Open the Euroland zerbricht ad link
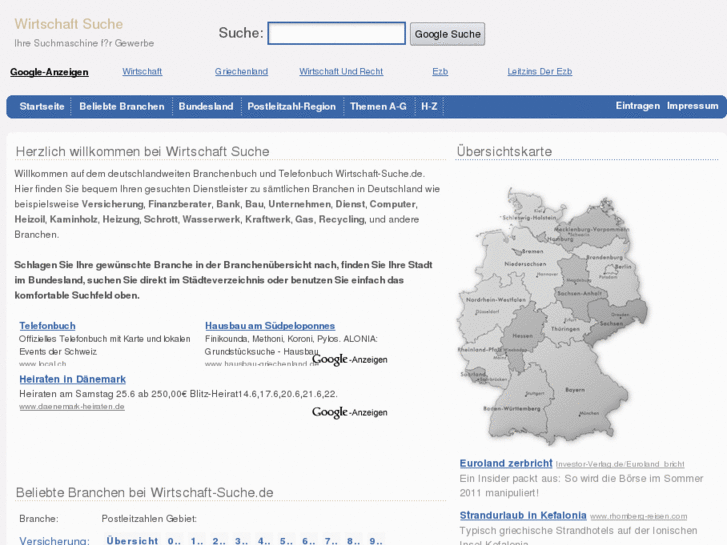Image resolution: width=727 pixels, height=545 pixels. pos(506,463)
